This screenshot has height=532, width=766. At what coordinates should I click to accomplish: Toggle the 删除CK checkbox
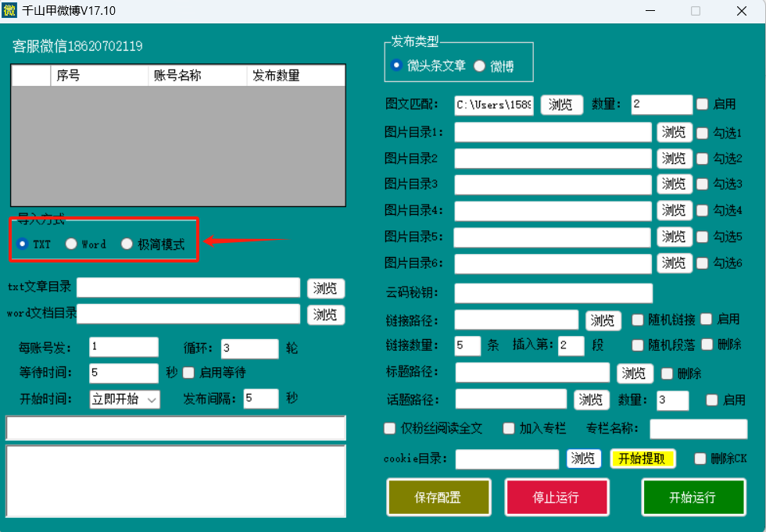[700, 459]
